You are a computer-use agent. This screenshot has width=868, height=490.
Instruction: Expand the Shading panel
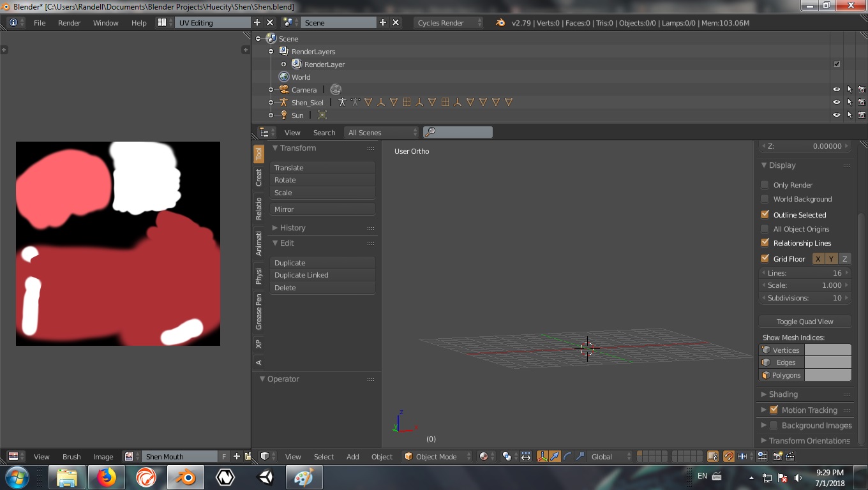pos(764,394)
